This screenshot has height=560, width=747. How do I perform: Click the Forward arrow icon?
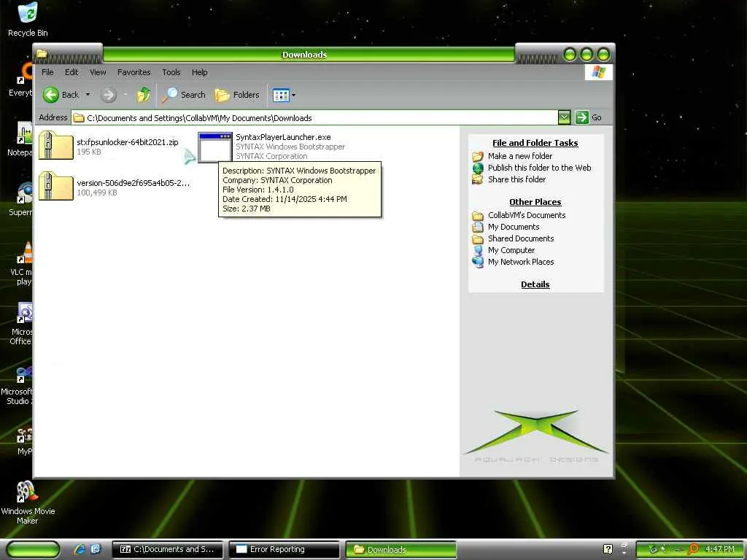click(109, 95)
